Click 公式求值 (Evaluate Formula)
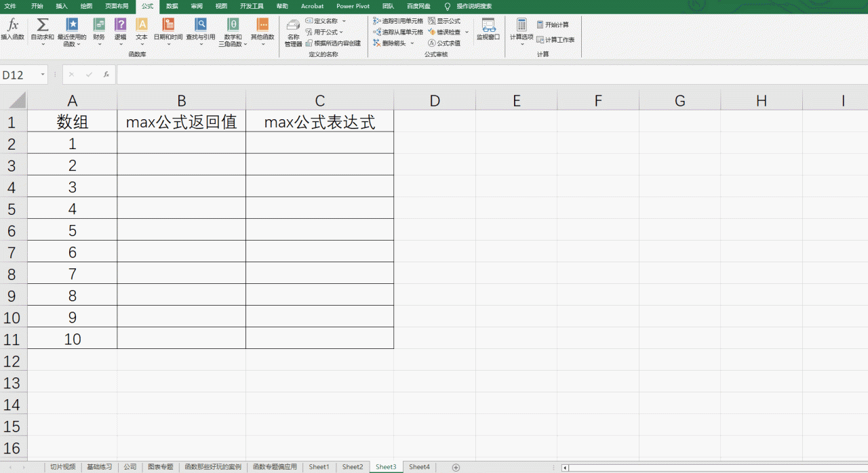 (444, 43)
